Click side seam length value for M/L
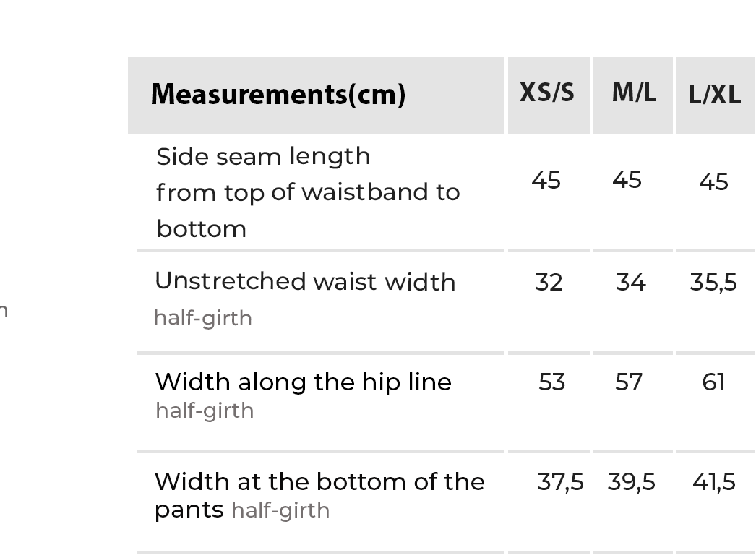Image resolution: width=756 pixels, height=558 pixels. [627, 180]
